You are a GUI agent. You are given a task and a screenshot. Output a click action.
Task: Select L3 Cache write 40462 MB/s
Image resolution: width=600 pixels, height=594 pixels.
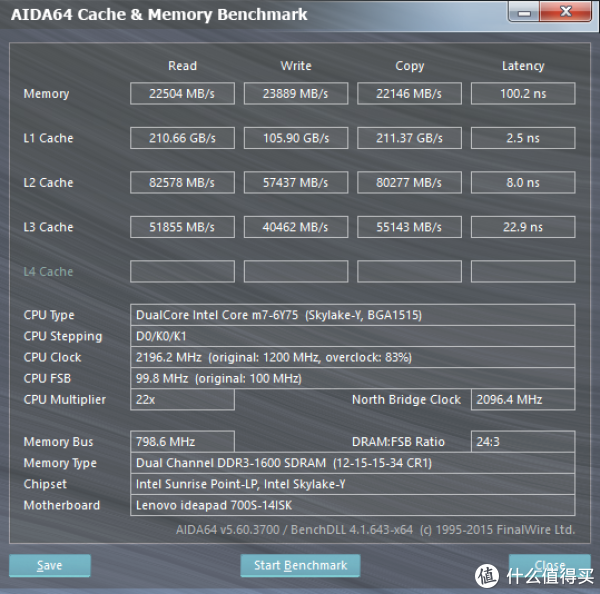(296, 227)
